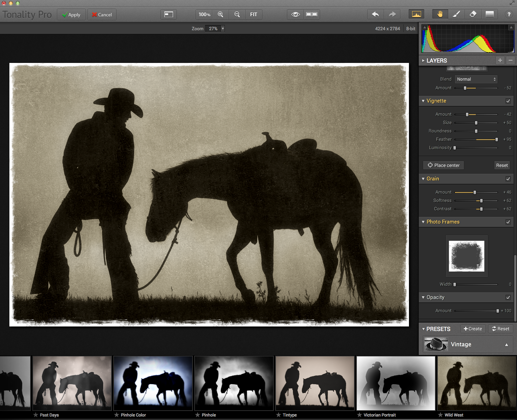Apply the Victorian Portrait preset thumbnail

(x=396, y=383)
